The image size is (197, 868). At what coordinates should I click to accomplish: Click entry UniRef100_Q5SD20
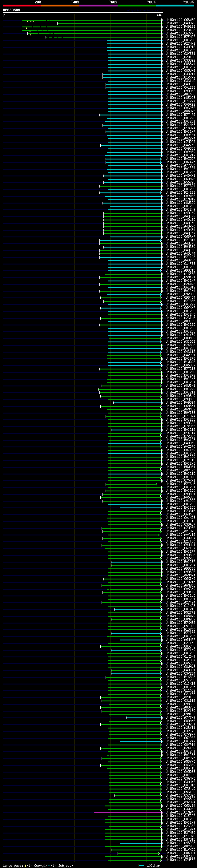180,796
